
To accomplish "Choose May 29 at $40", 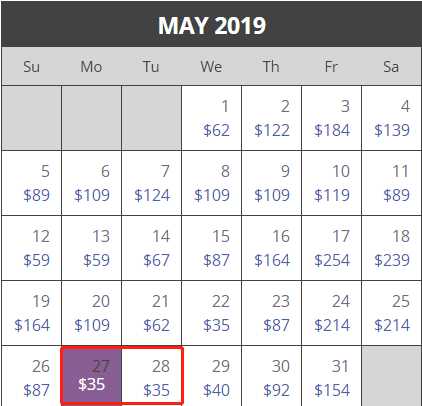I will point(211,376).
